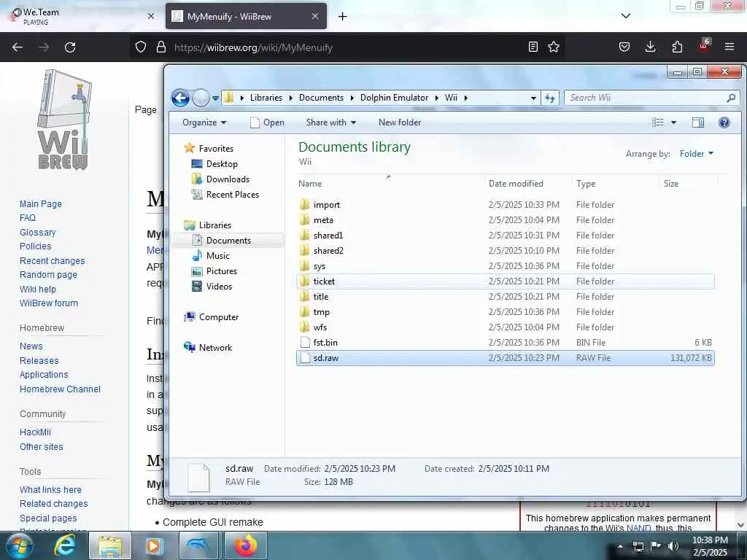The height and width of the screenshot is (560, 747).
Task: Select the title folder
Action: click(505, 297)
